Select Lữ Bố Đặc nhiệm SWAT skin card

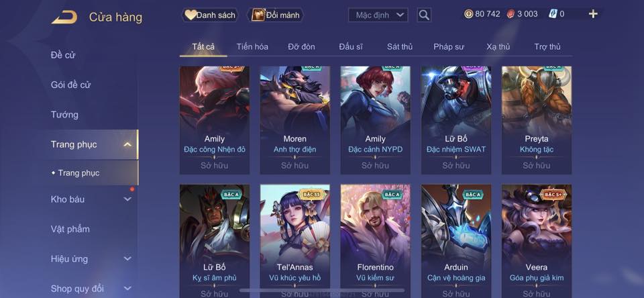(x=456, y=120)
